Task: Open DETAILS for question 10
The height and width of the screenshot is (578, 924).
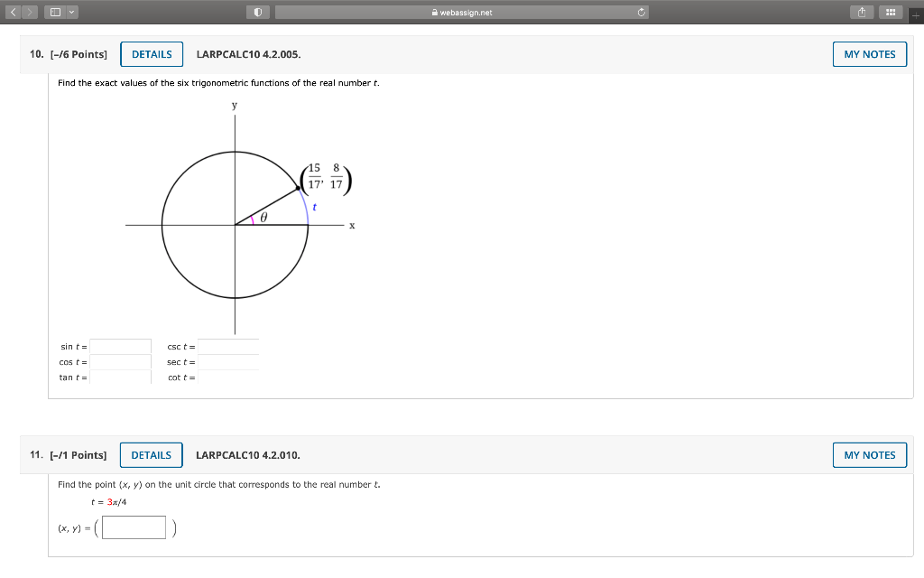Action: point(151,54)
